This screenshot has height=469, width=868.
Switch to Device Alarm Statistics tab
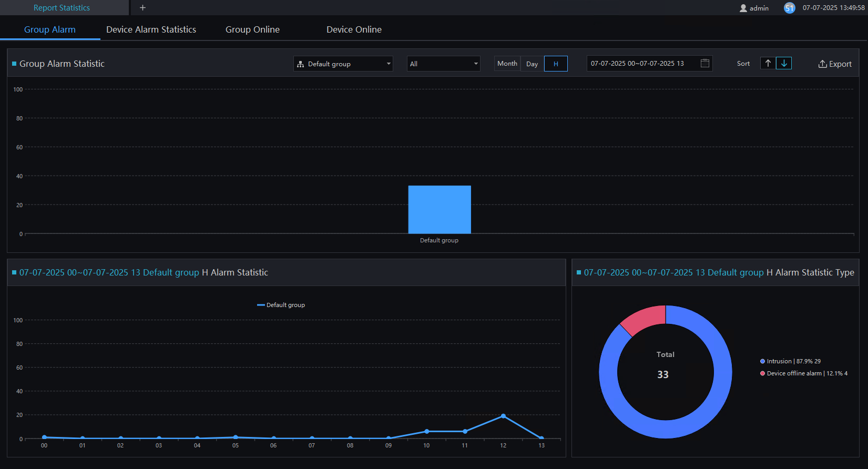(x=151, y=29)
